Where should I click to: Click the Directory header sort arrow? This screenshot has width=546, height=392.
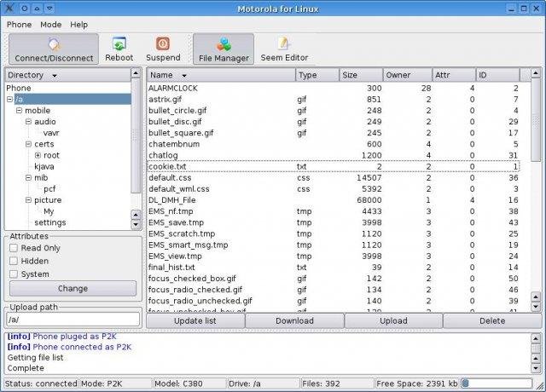pyautogui.click(x=55, y=76)
